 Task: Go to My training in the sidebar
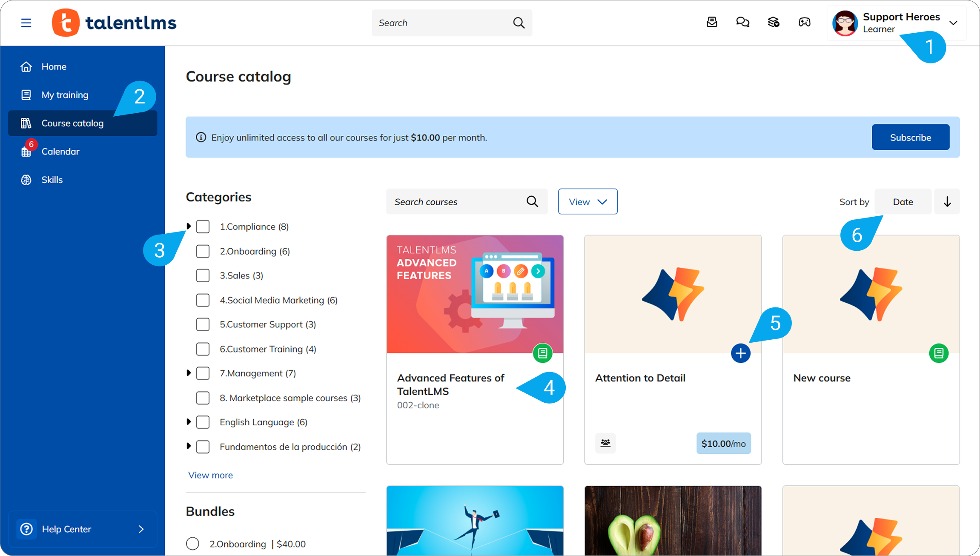(65, 95)
